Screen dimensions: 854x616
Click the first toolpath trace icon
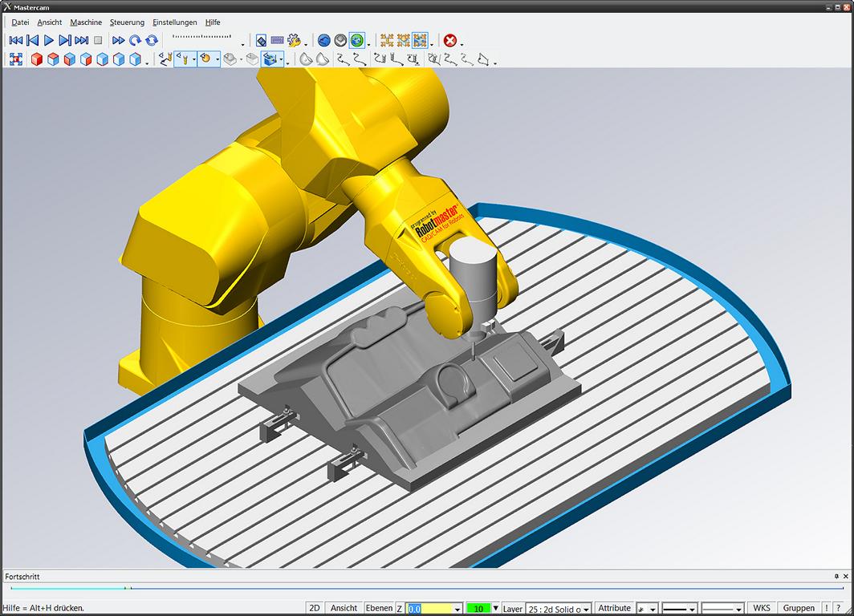coord(343,59)
